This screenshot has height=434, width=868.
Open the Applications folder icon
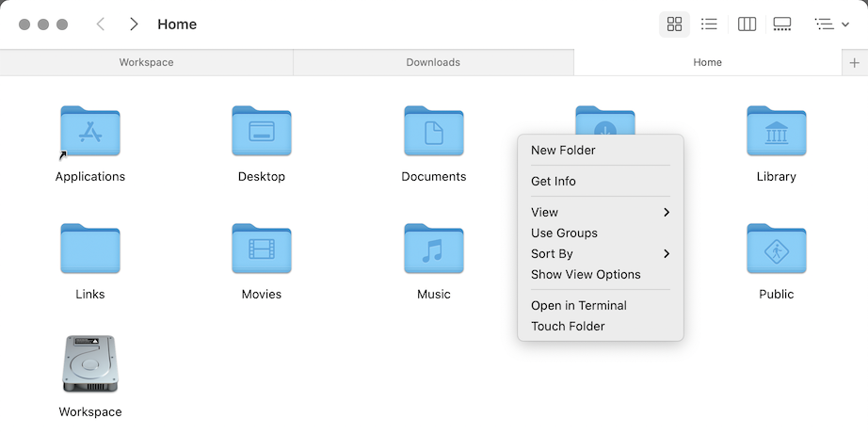tap(90, 132)
